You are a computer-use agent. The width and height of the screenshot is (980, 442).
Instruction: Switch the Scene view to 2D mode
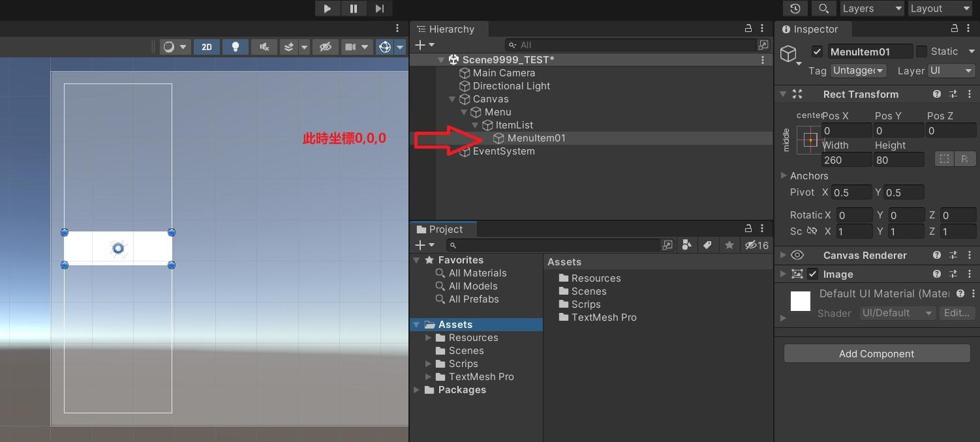click(207, 46)
